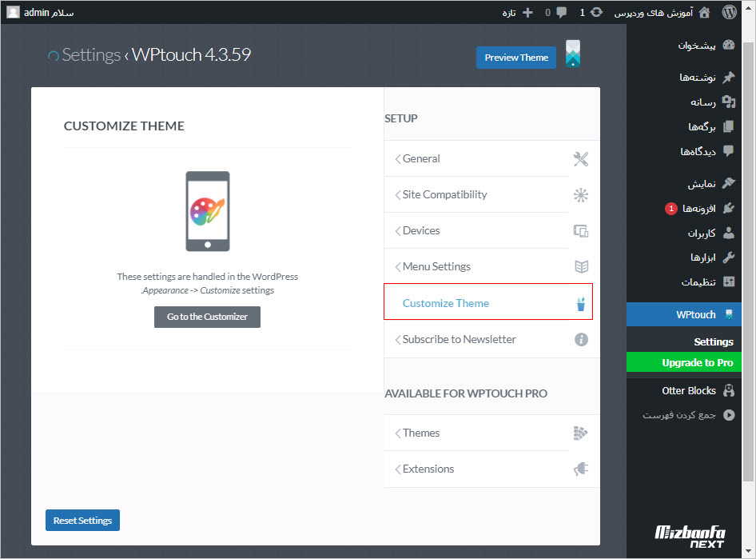Image resolution: width=756 pixels, height=559 pixels.
Task: Select the Devices setup section
Action: click(491, 231)
